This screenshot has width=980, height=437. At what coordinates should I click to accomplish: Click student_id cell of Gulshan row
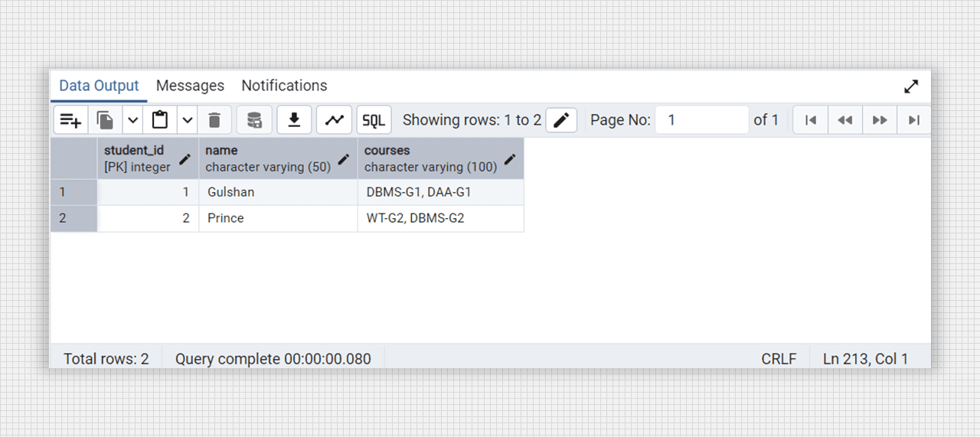click(x=148, y=192)
